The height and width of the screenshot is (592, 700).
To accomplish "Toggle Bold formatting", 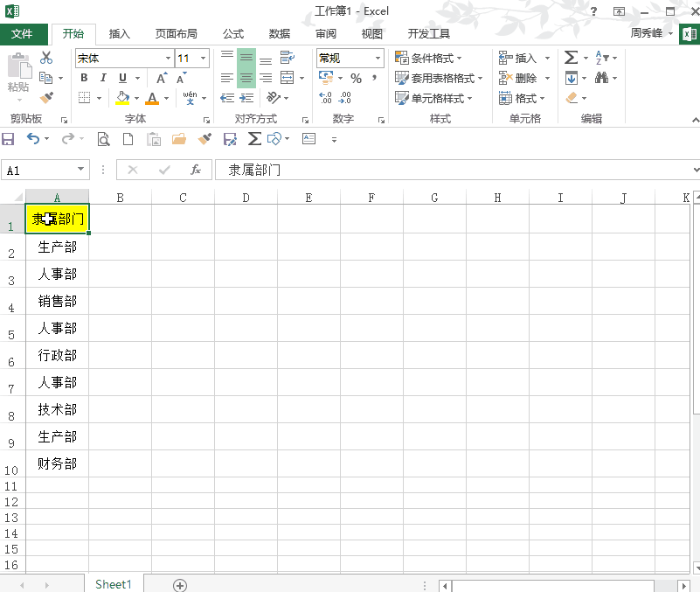I will [x=84, y=78].
